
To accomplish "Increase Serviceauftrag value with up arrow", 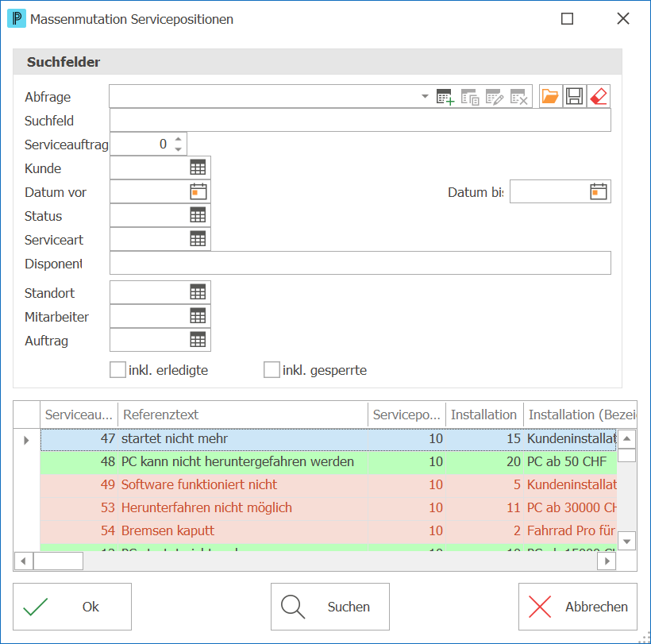I will point(178,139).
